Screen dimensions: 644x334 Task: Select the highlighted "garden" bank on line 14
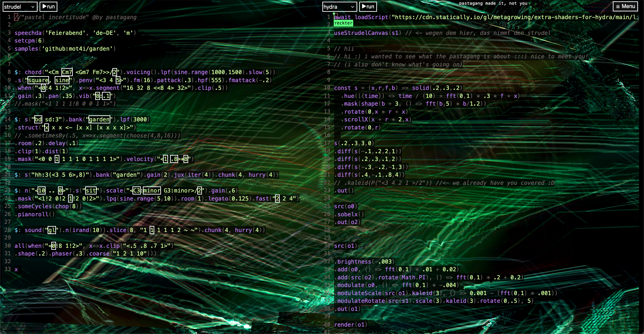99,119
